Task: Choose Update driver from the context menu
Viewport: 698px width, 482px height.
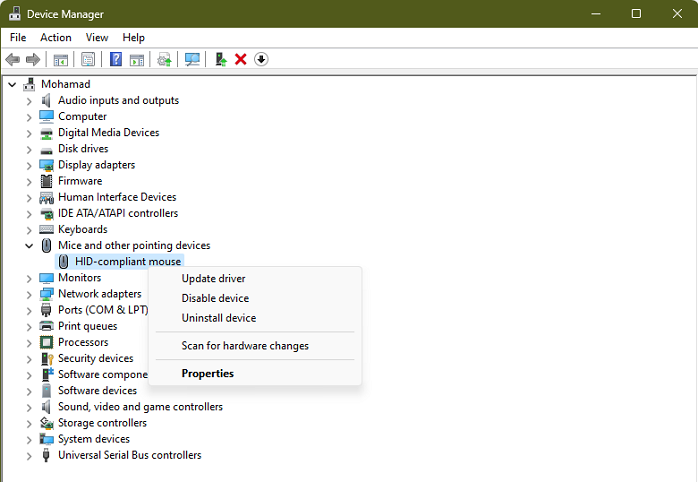Action: [213, 279]
